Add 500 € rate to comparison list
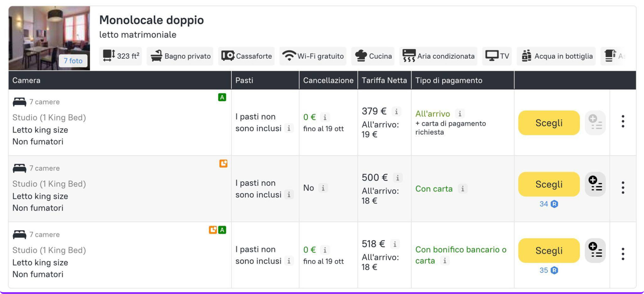Screen dimensions: 644x294 pyautogui.click(x=595, y=184)
